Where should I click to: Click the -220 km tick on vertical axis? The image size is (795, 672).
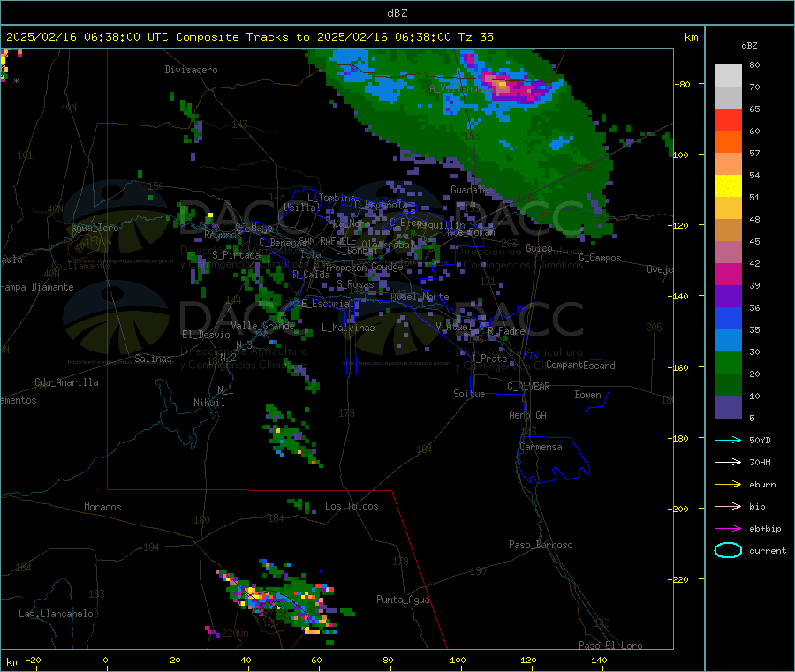click(680, 579)
